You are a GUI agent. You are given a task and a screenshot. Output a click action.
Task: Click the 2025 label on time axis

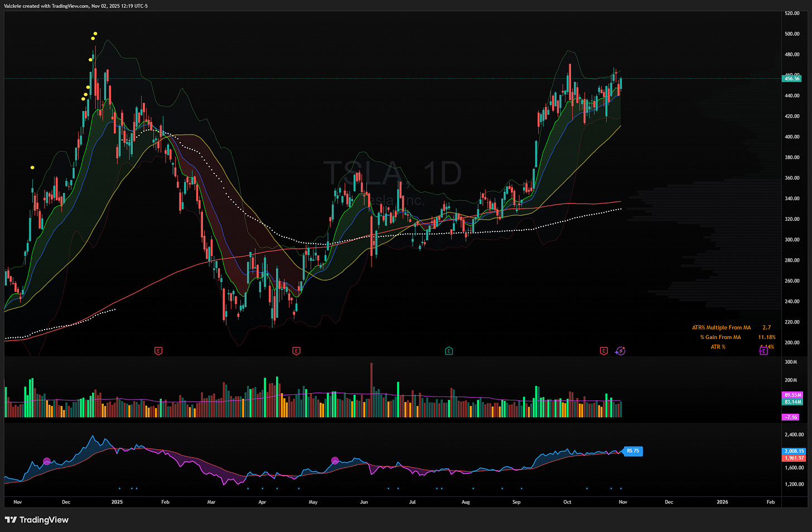pyautogui.click(x=117, y=502)
